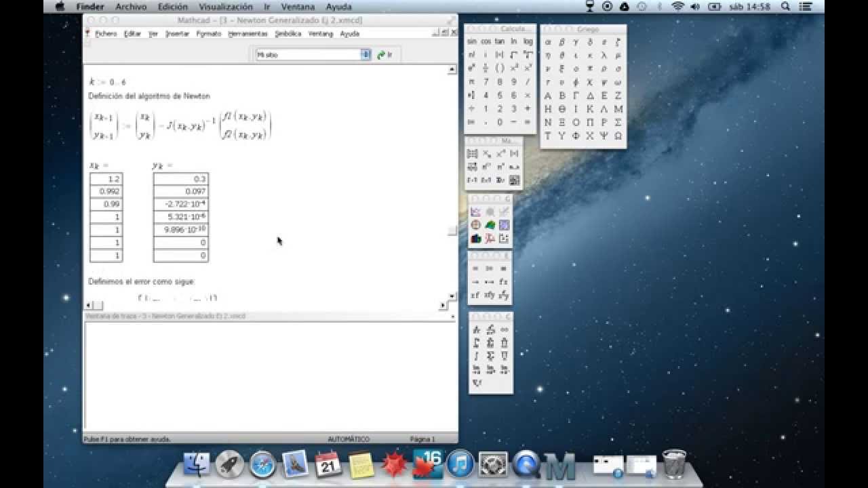Open the Formato menu in Mathcad

point(209,33)
